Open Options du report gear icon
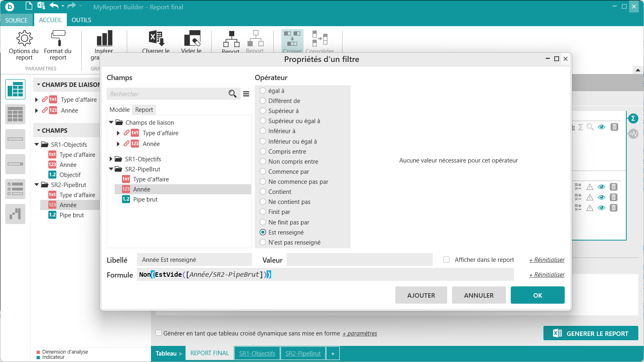644x362 pixels. tap(24, 38)
